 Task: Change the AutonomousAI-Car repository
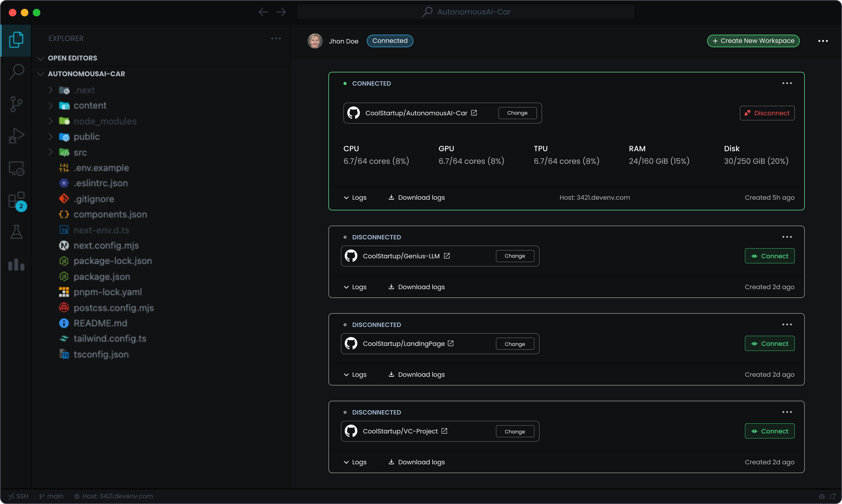[x=517, y=113]
